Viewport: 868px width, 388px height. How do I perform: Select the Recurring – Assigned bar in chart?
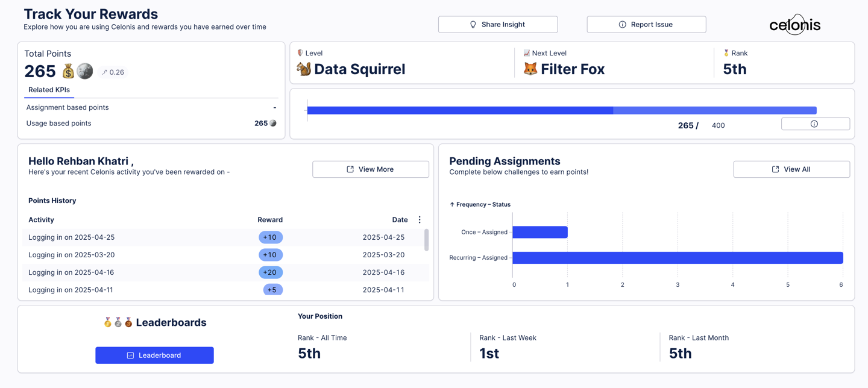click(x=678, y=258)
